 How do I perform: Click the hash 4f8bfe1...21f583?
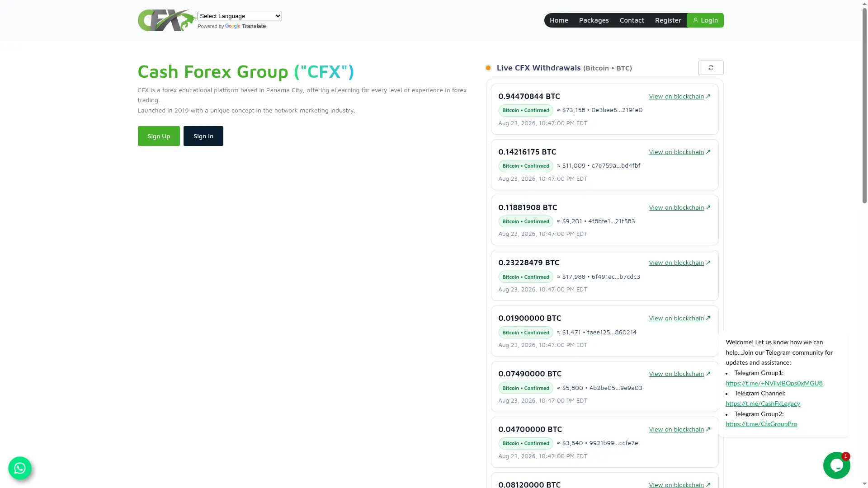pyautogui.click(x=611, y=221)
